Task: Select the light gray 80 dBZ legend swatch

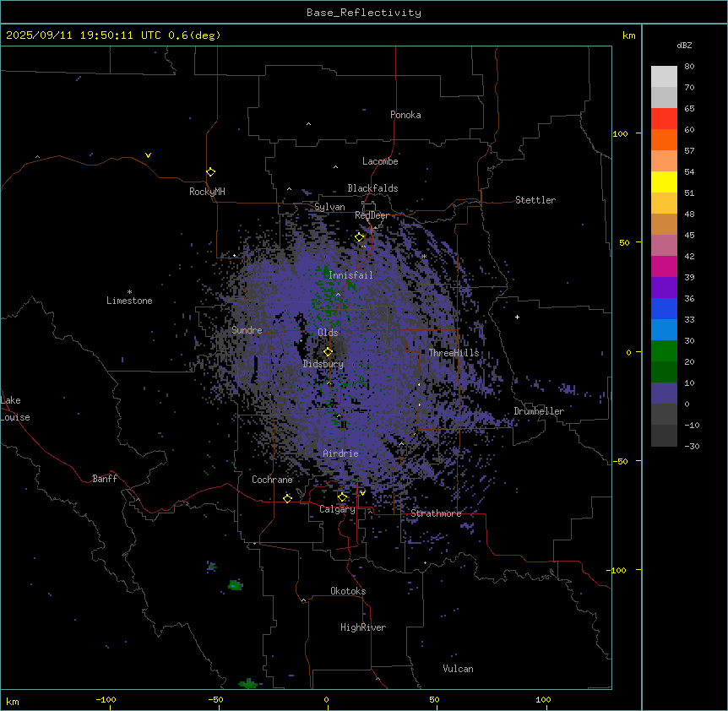Action: click(664, 77)
